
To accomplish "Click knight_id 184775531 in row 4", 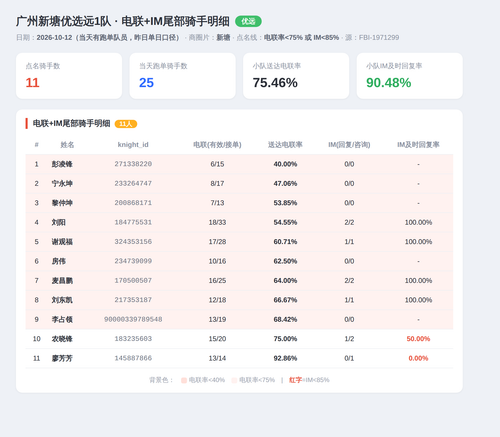I will [133, 222].
